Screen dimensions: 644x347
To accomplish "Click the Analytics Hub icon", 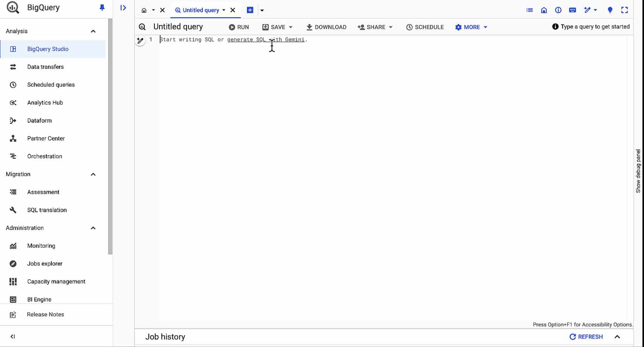I will pyautogui.click(x=13, y=103).
